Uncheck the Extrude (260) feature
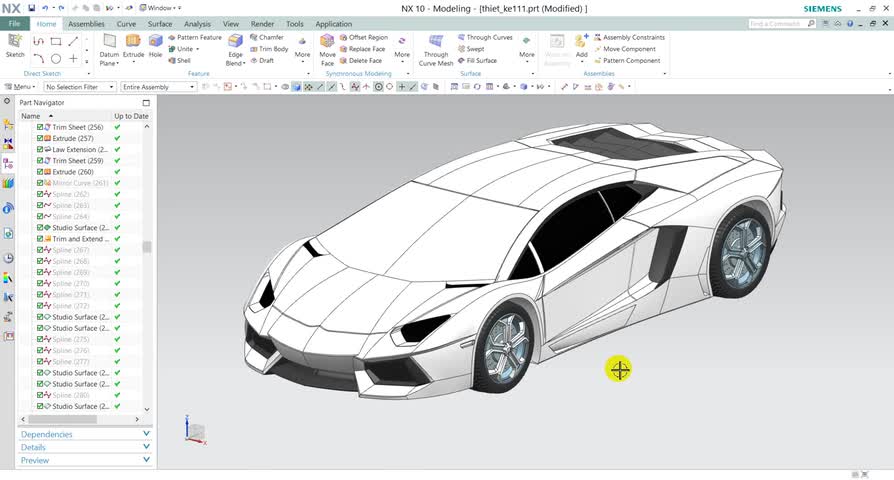The width and height of the screenshot is (894, 480). (40, 172)
